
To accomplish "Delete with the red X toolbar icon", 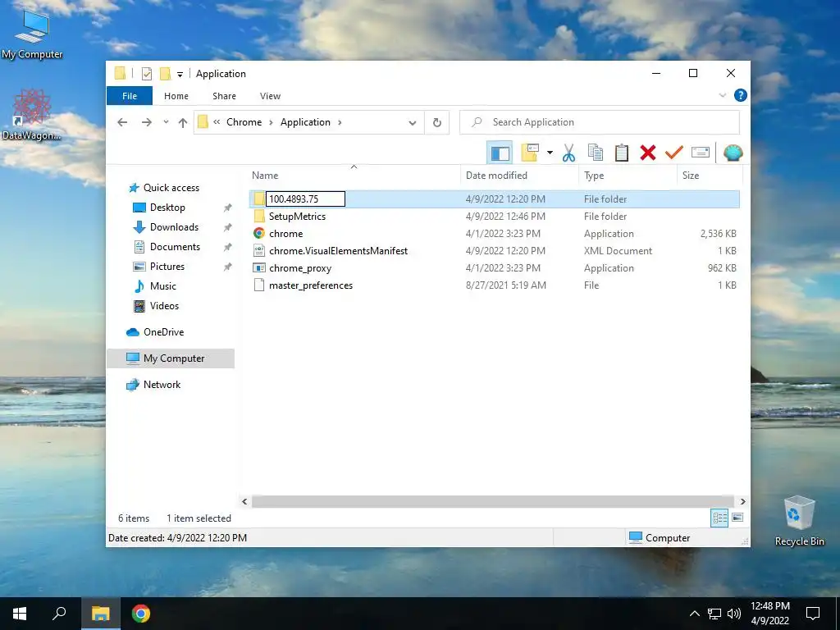I will point(648,153).
